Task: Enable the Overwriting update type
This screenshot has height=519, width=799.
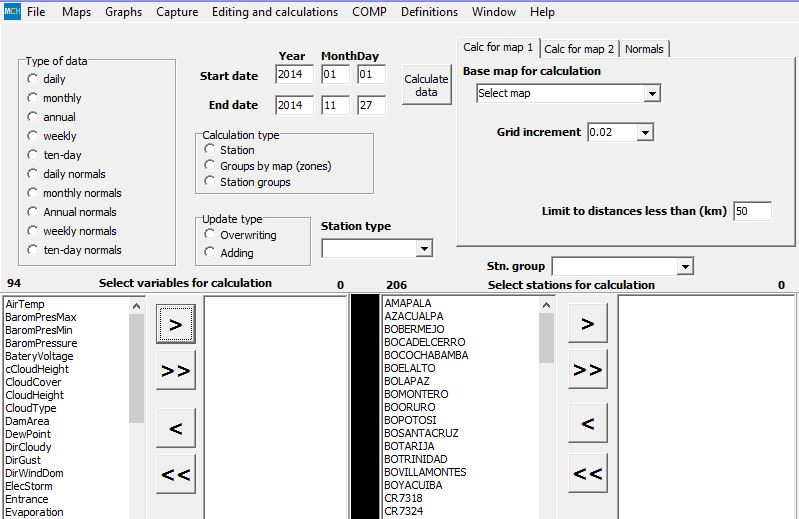Action: (210, 235)
